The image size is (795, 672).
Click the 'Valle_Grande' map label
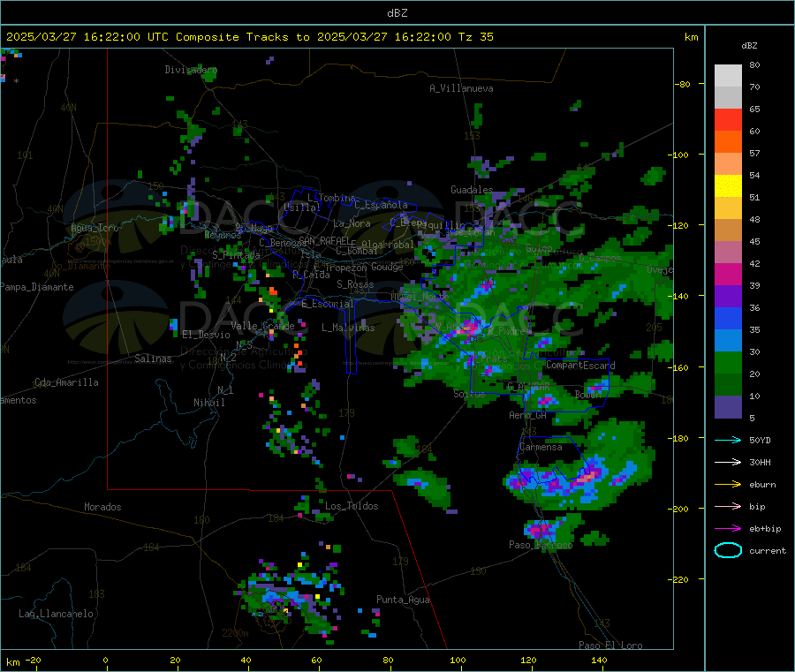(x=262, y=326)
